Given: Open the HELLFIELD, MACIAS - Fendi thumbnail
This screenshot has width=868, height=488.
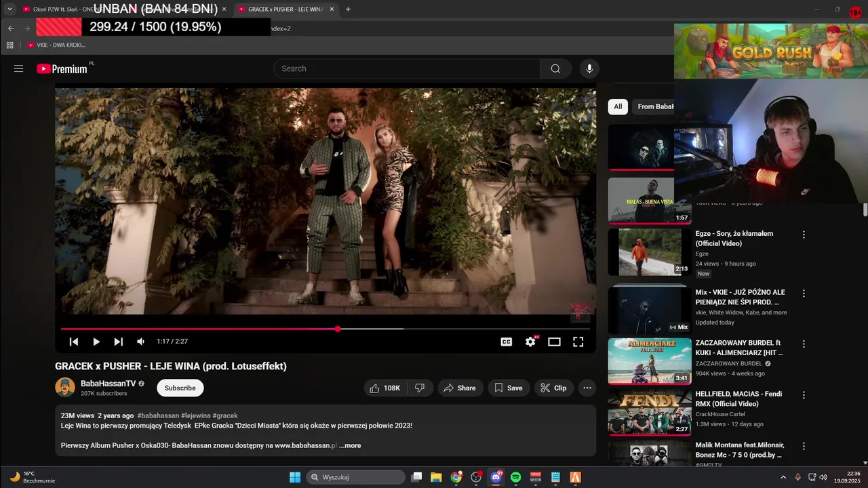Looking at the screenshot, I should [x=650, y=412].
